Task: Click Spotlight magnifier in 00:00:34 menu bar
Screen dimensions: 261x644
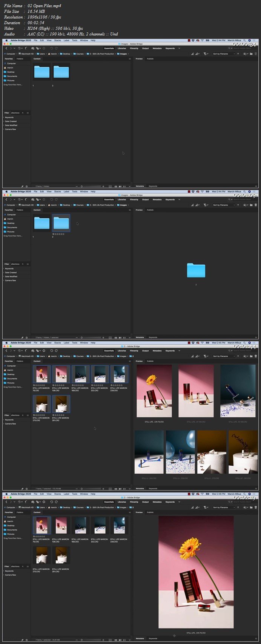Action: pyautogui.click(x=244, y=40)
